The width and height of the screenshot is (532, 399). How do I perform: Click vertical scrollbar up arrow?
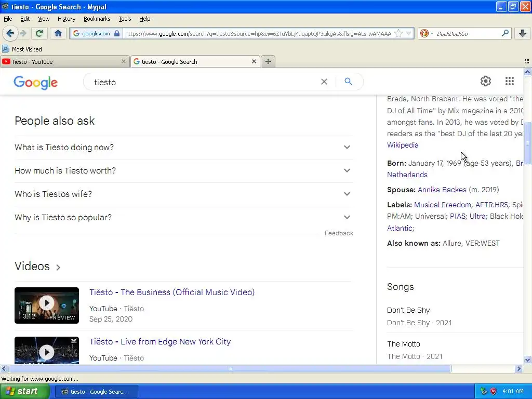click(x=527, y=72)
